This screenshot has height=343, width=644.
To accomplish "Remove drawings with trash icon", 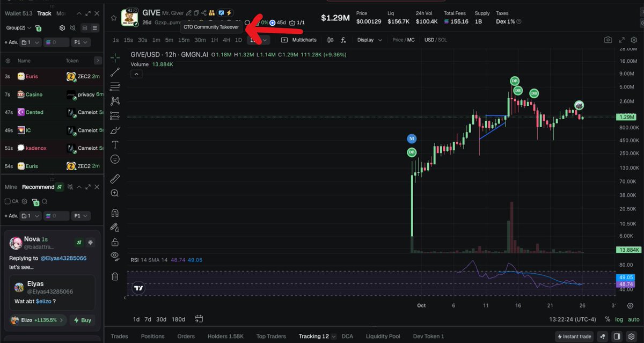I will [115, 276].
